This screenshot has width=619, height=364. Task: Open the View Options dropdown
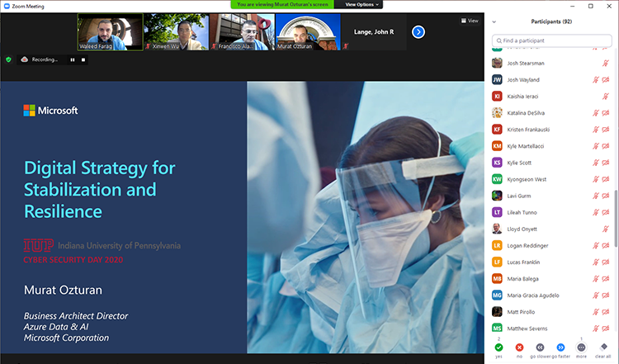coord(361,4)
